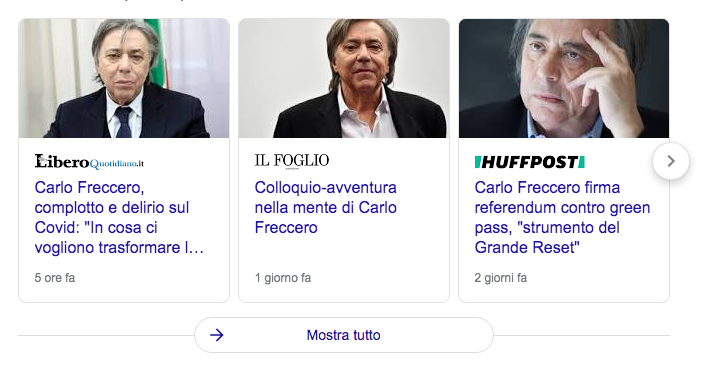Open 'Colloquio-avventura nella mente' headline
Viewport: 706px width, 369px height.
pos(326,207)
